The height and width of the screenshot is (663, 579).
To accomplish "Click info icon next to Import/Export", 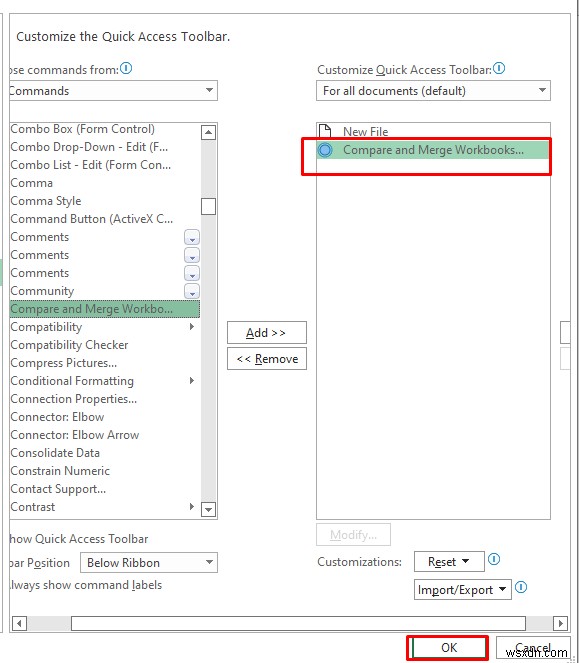I will [x=521, y=587].
